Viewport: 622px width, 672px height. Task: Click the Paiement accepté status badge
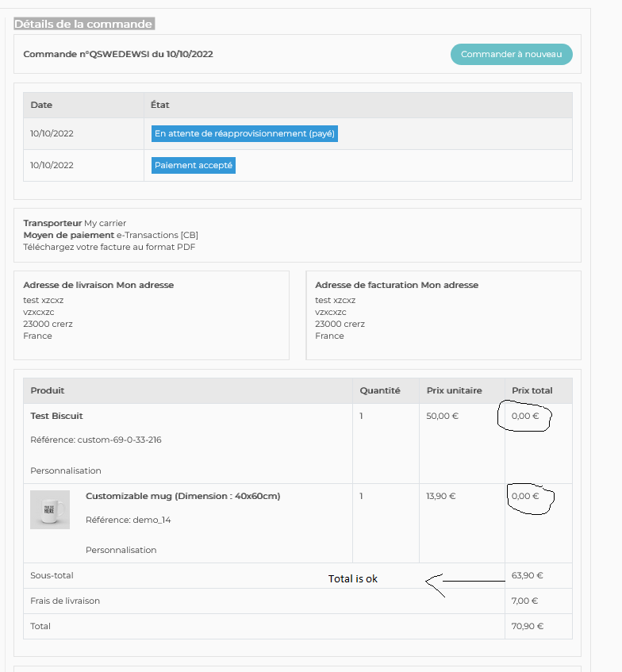click(194, 165)
